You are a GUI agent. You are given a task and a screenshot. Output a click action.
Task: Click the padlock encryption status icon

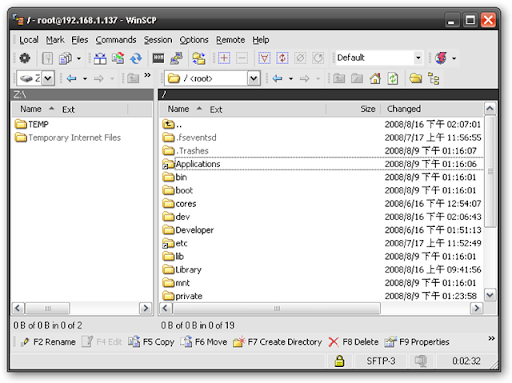339,361
